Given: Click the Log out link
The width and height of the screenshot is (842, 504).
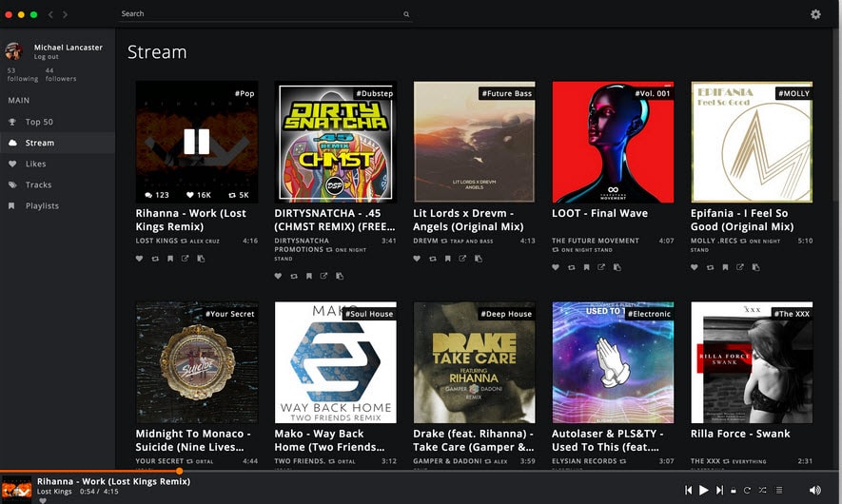Looking at the screenshot, I should pyautogui.click(x=46, y=57).
